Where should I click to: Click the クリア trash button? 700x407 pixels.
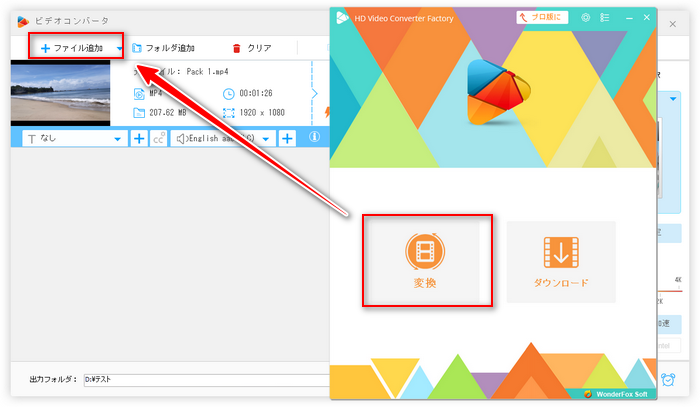tap(252, 48)
